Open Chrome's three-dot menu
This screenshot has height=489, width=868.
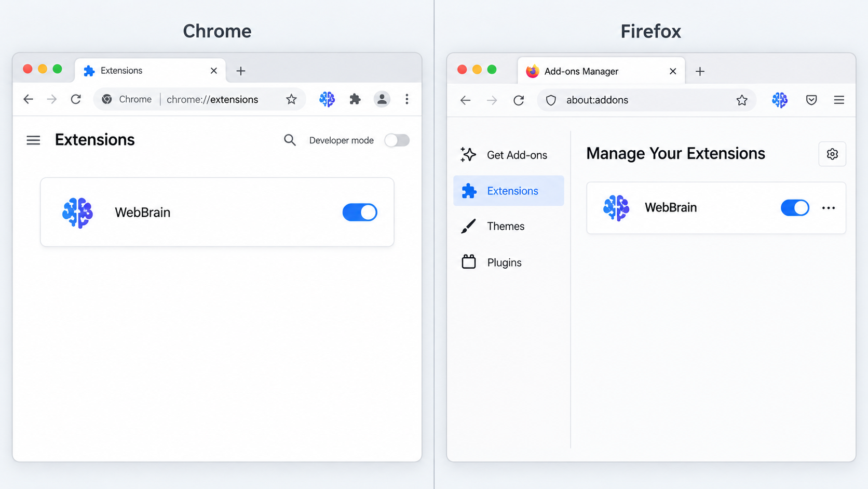pos(407,99)
